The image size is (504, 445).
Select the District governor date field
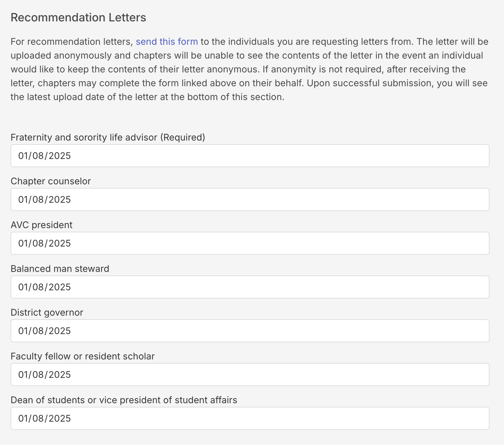(250, 331)
